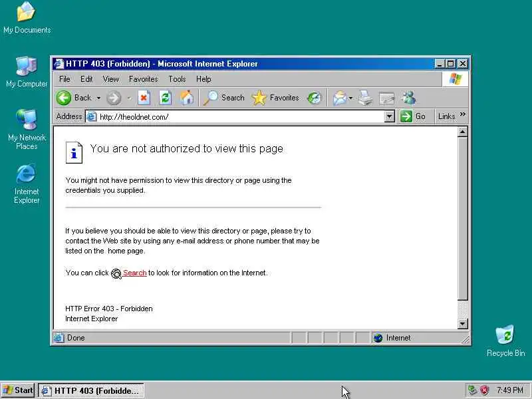This screenshot has width=532, height=399.
Task: Open Messenger via people icon
Action: pos(409,98)
